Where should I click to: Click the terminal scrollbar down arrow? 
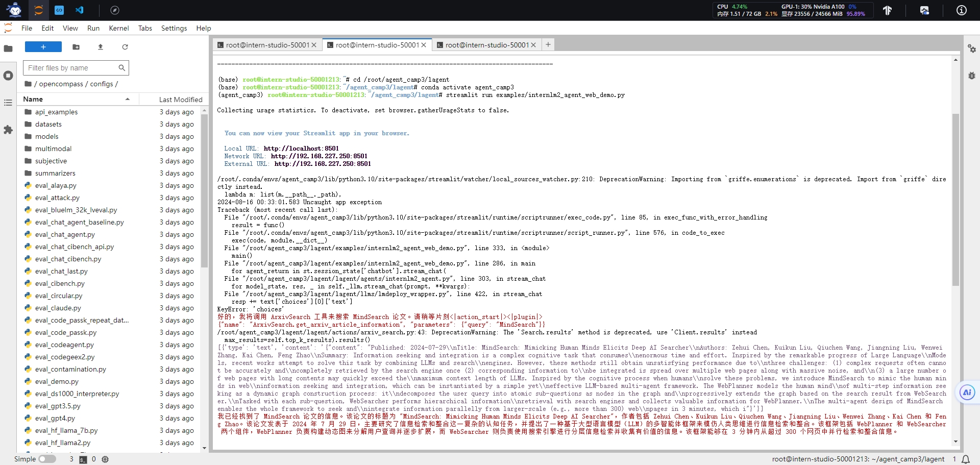[x=955, y=442]
